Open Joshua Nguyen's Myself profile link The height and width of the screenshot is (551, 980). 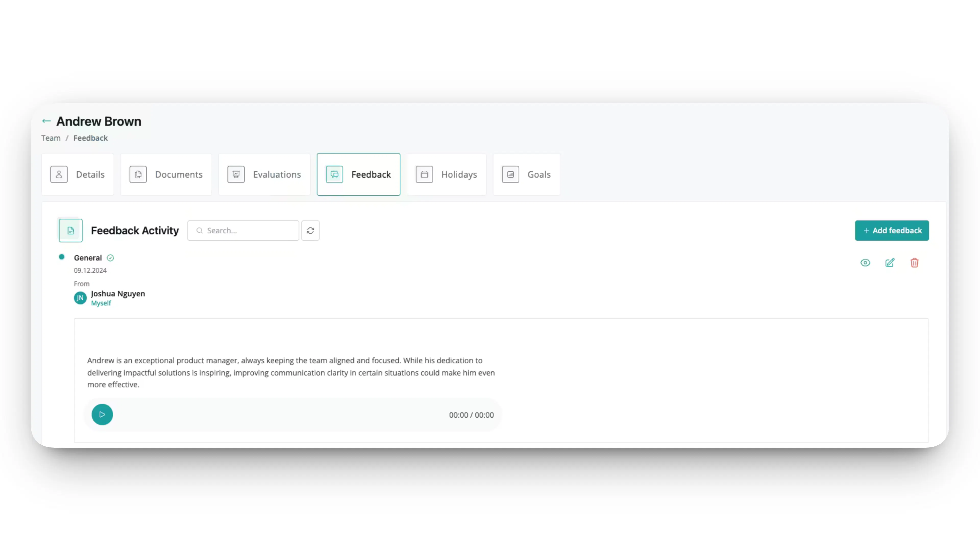click(101, 303)
